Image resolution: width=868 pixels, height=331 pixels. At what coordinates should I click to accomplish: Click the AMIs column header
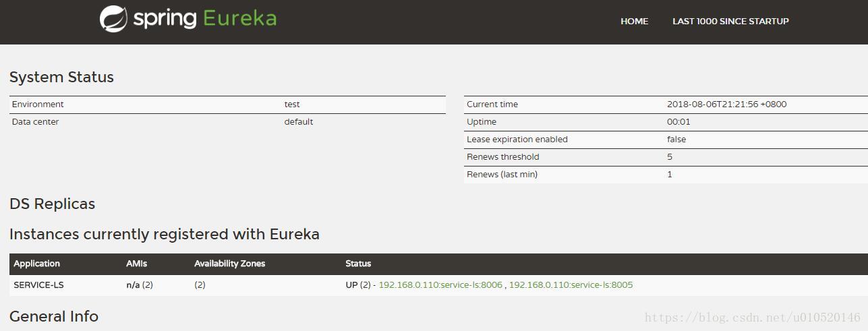(136, 264)
